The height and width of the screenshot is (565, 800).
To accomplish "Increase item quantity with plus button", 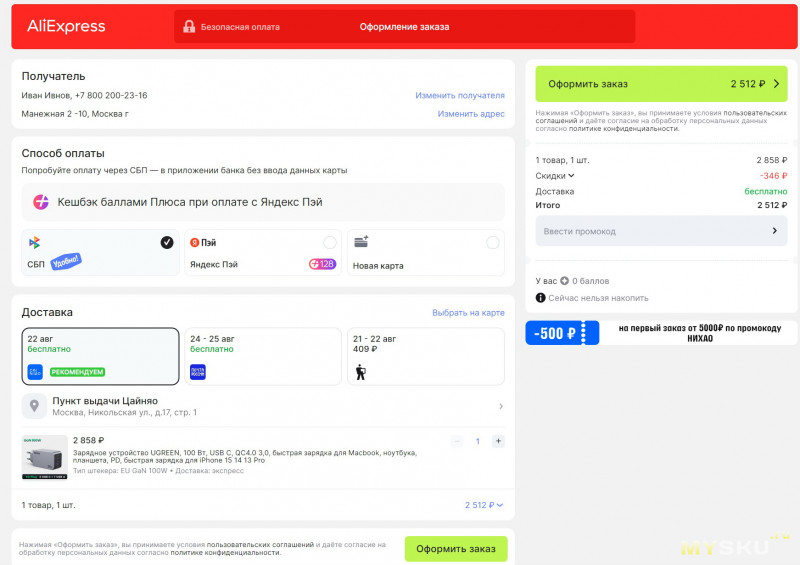I will tap(498, 441).
